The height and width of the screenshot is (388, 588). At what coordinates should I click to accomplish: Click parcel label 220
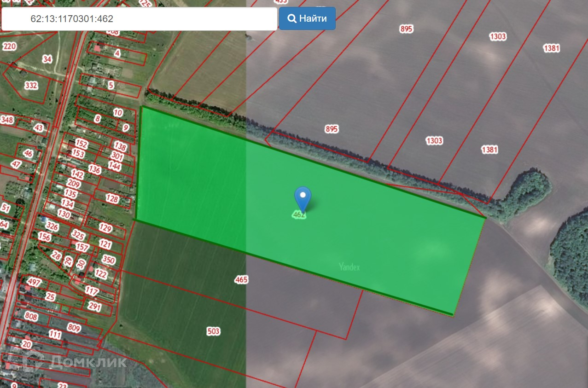9,46
